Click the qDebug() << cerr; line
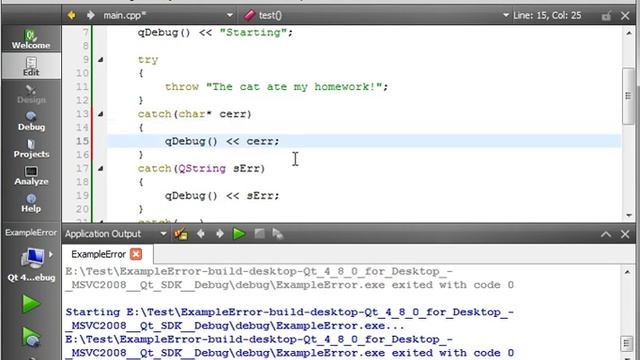The image size is (640, 360). 222,141
